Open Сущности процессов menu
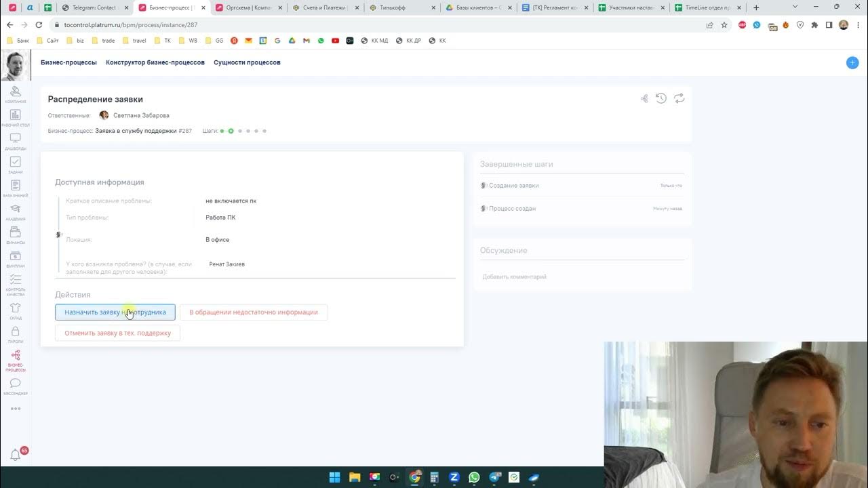The width and height of the screenshot is (868, 488). 247,62
